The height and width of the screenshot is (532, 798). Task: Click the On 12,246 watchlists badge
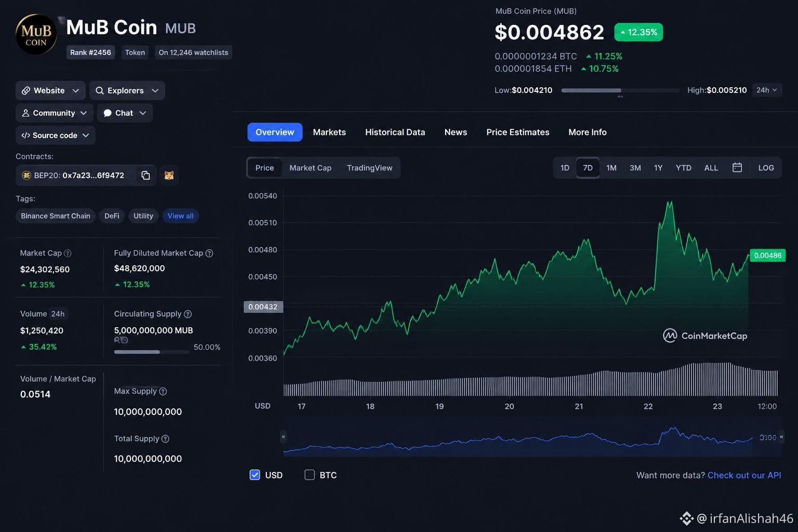point(193,52)
